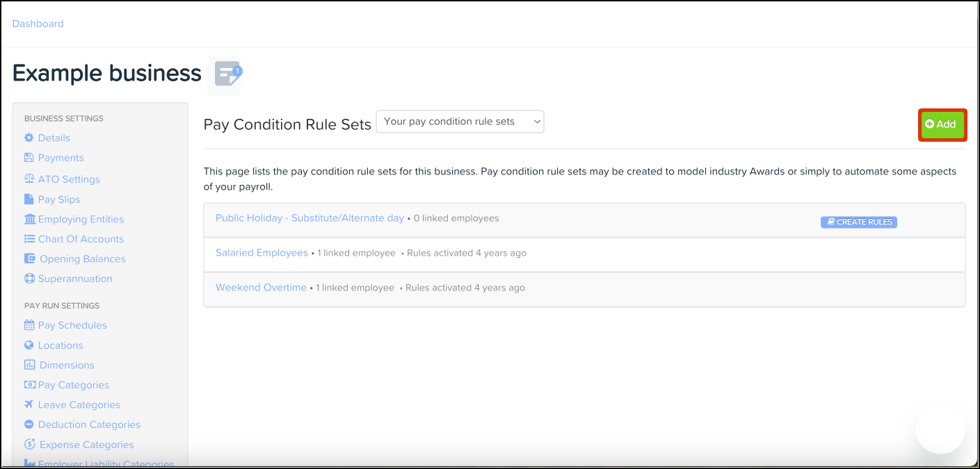Click the Employing Entities building icon

pos(30,219)
